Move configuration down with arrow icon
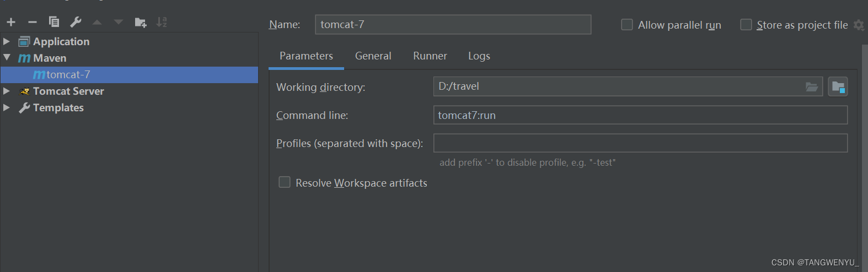 (119, 22)
